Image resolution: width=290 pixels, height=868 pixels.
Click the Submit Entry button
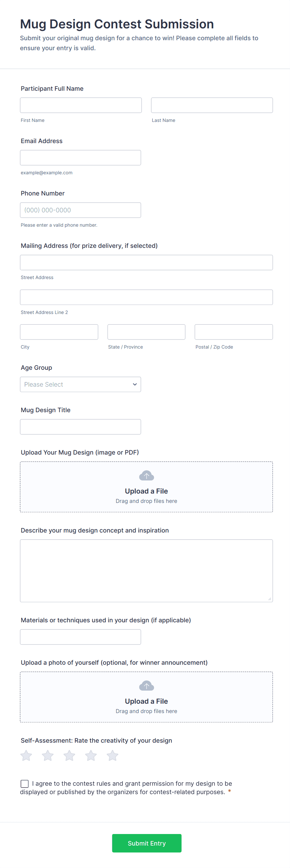[146, 843]
